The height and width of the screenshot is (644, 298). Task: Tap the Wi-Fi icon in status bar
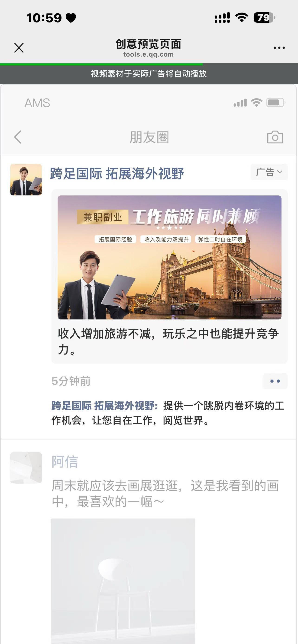[241, 17]
